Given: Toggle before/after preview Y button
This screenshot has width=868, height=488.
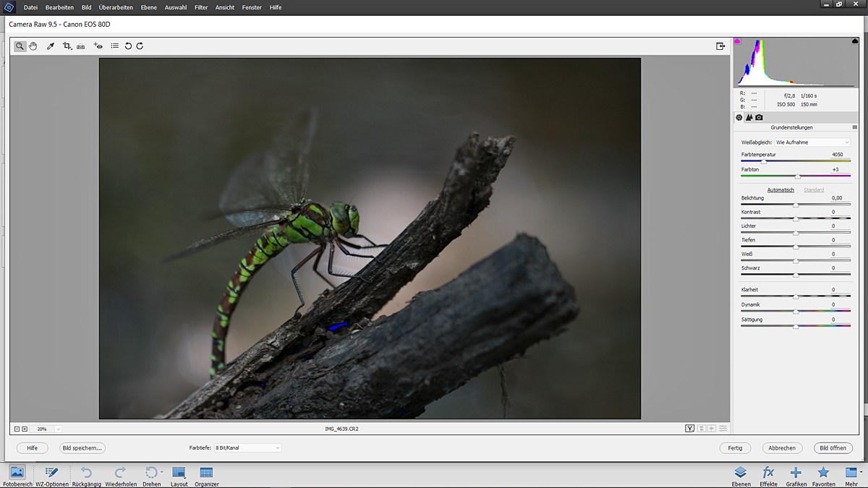Looking at the screenshot, I should [x=690, y=429].
